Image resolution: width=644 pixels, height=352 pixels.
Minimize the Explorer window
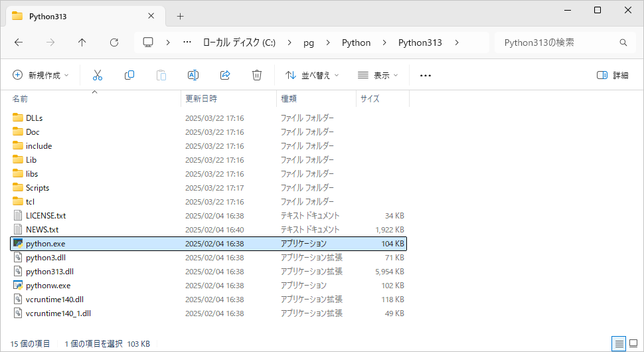coord(568,10)
